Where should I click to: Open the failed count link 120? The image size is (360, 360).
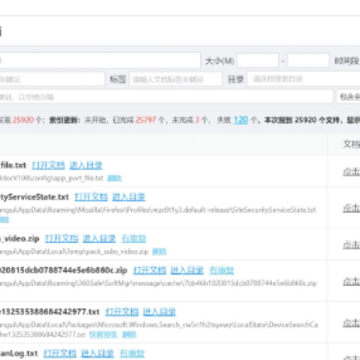click(241, 120)
